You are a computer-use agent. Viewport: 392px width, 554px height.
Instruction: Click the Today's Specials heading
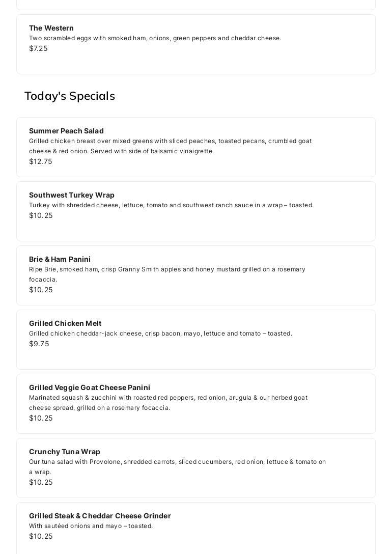70,96
